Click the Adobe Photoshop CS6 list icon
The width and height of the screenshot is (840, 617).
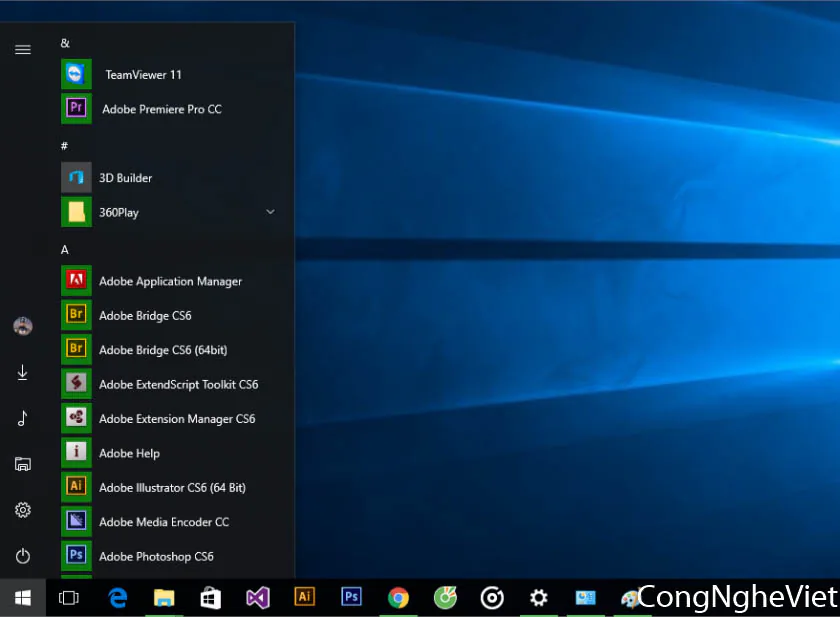(x=77, y=556)
